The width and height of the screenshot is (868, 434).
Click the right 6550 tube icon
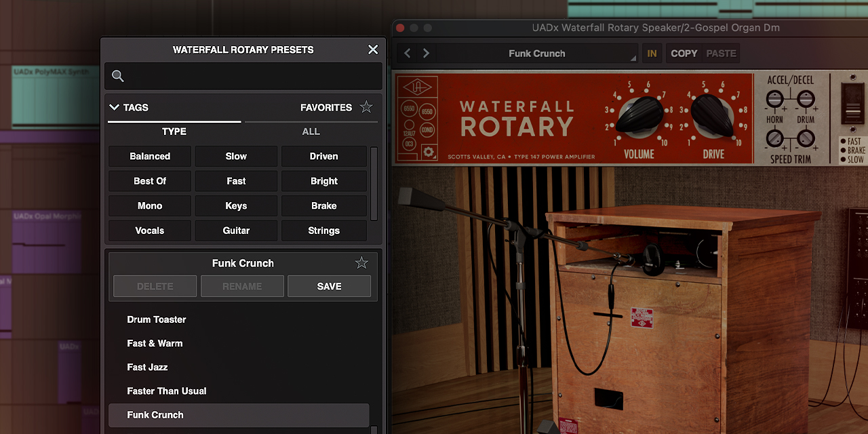(427, 111)
